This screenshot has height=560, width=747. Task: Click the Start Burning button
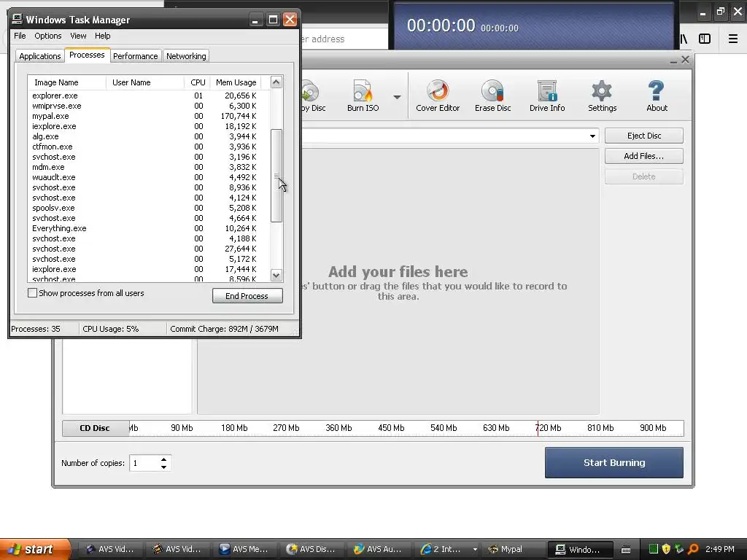pyautogui.click(x=614, y=462)
